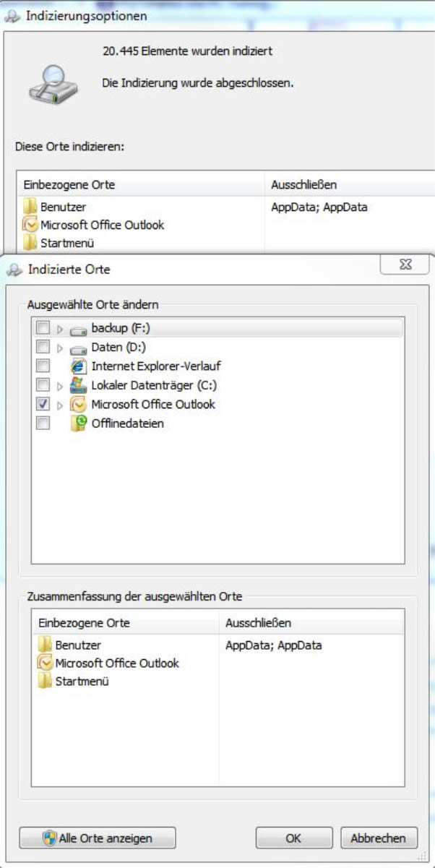Screen dimensions: 435x868
Task: Click the Offlinedateien folder icon
Action: pos(78,424)
